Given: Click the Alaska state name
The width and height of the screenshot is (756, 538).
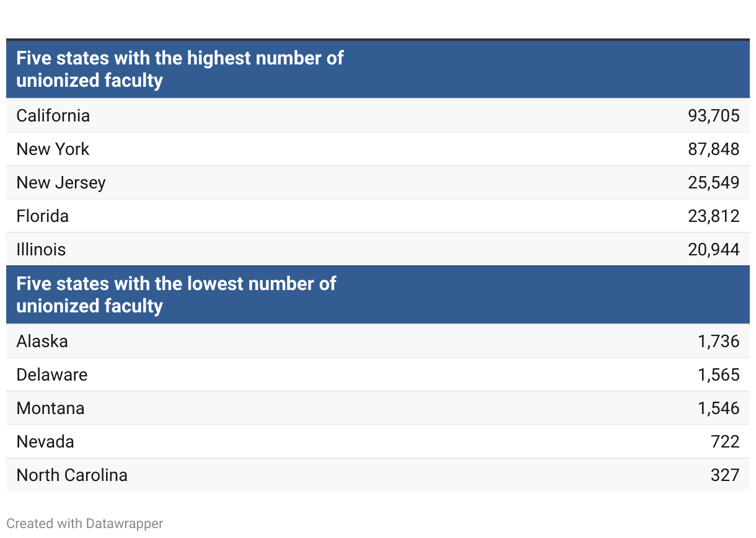Looking at the screenshot, I should [x=42, y=342].
